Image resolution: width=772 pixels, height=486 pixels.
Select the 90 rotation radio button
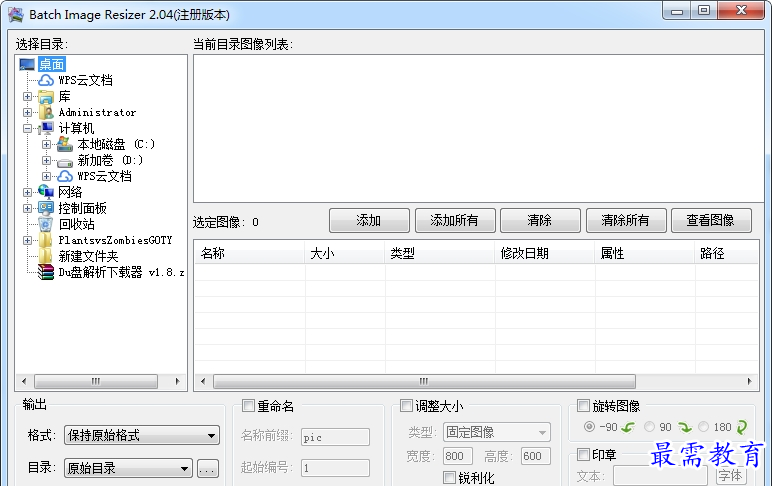(649, 427)
